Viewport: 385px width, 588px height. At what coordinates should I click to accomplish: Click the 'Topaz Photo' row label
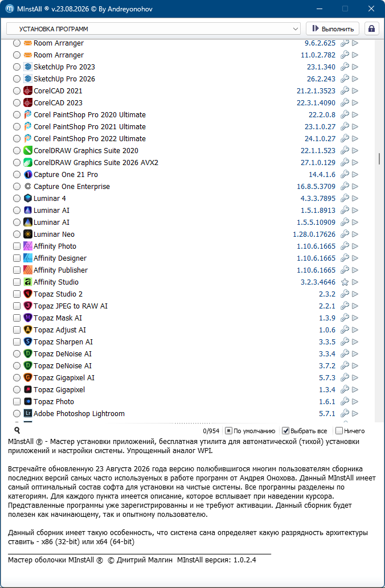click(x=54, y=402)
